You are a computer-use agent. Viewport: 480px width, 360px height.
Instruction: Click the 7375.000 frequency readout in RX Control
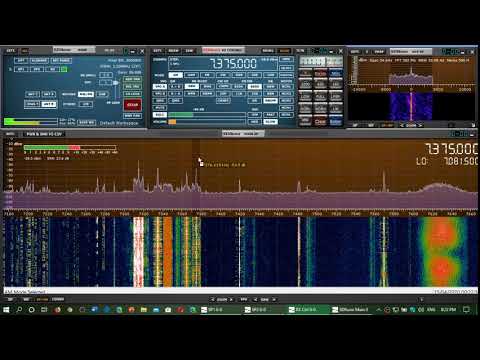point(233,64)
